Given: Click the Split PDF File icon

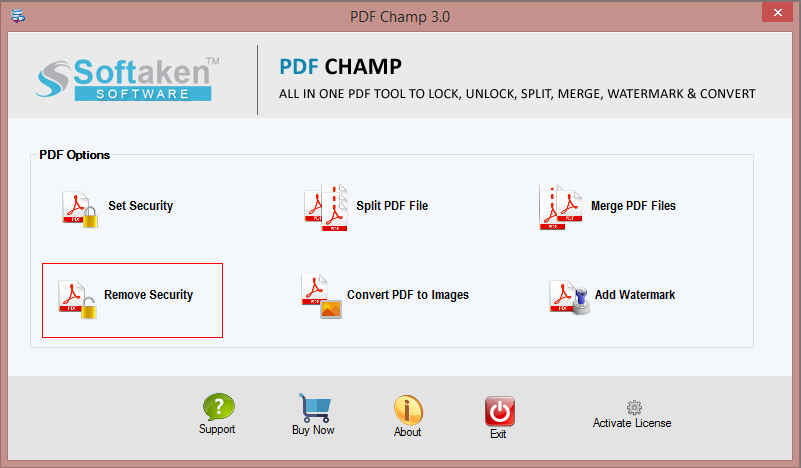Looking at the screenshot, I should pos(326,207).
